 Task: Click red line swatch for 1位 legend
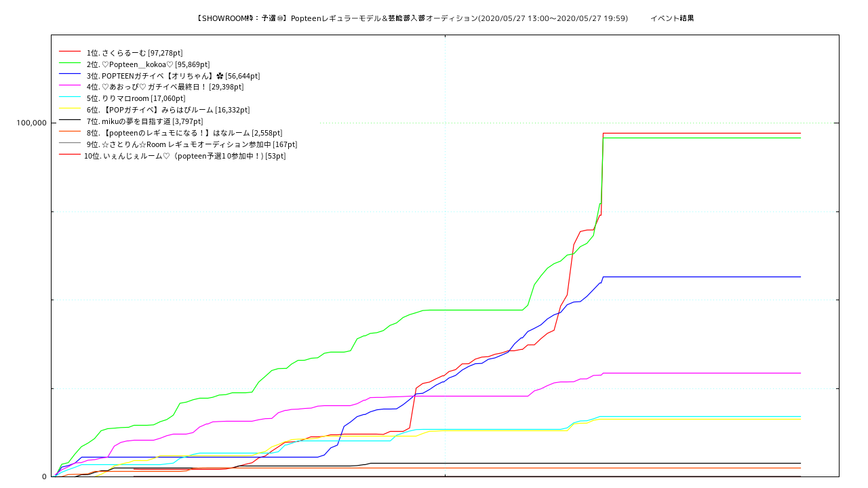click(x=70, y=52)
